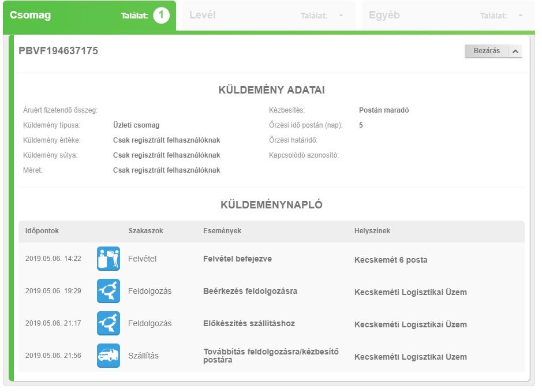The image size is (542, 392).
Task: Click the Események column header
Action: (222, 231)
